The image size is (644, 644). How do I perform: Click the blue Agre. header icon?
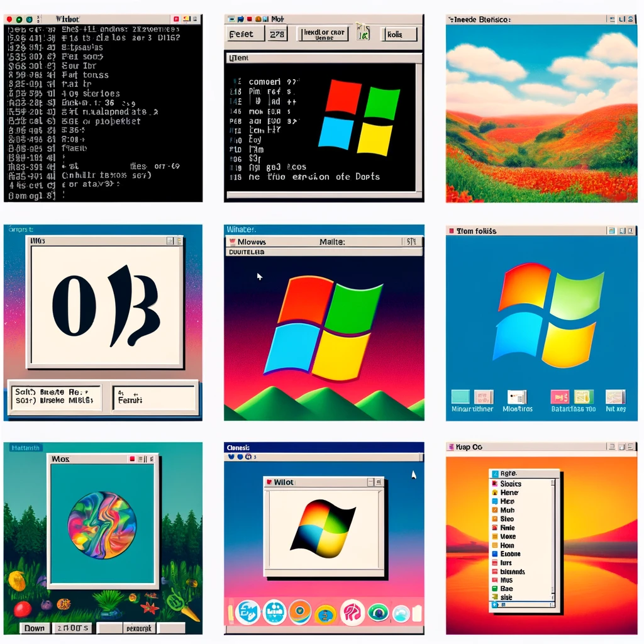click(x=496, y=474)
